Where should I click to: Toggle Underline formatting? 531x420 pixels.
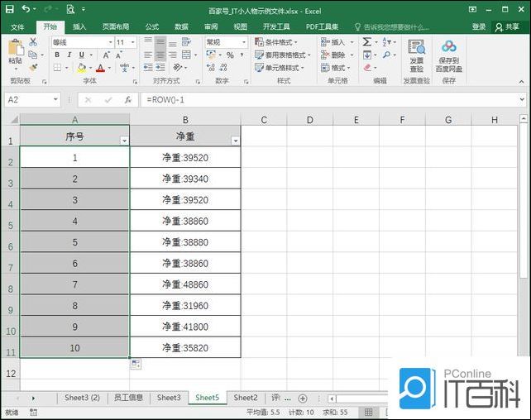pos(80,55)
